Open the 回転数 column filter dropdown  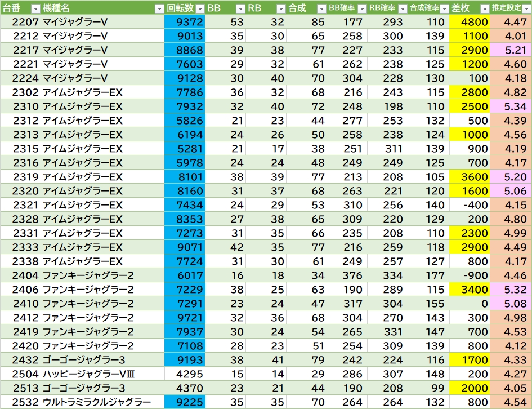200,8
